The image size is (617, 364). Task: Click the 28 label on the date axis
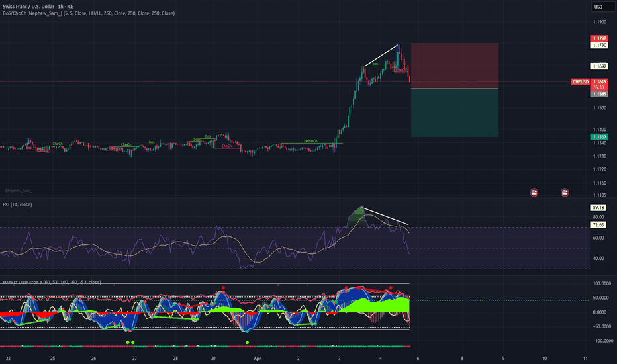pyautogui.click(x=175, y=359)
